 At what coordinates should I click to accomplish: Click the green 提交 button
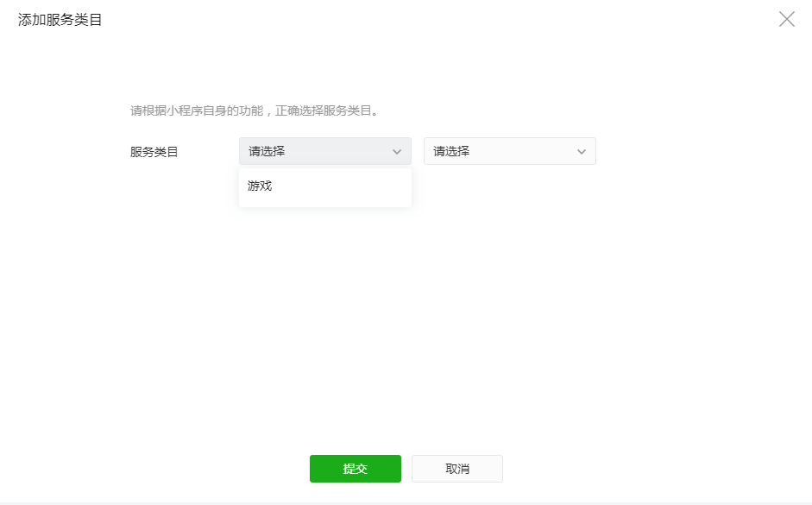click(x=356, y=469)
